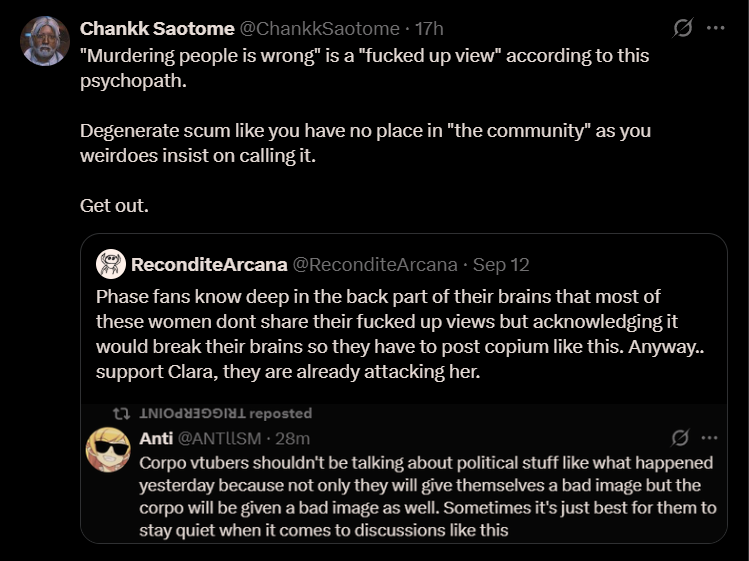The width and height of the screenshot is (749, 561).
Task: Open the @ANTllSM handle
Action: pos(219,438)
